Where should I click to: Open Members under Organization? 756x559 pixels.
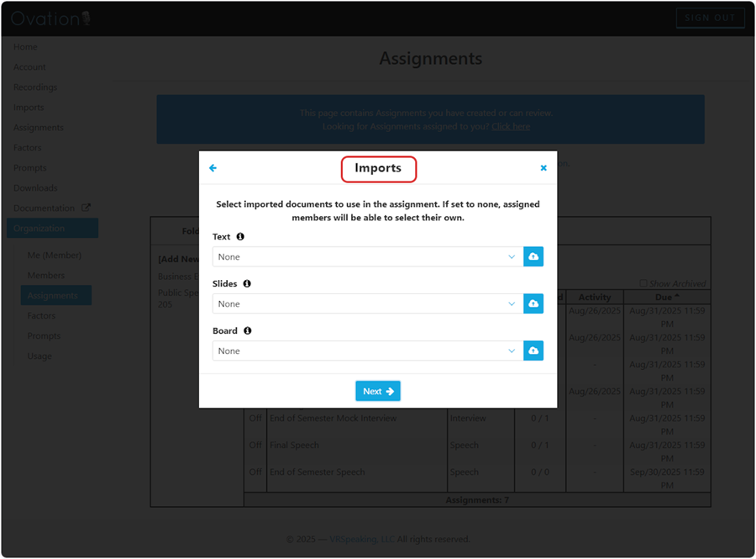click(46, 276)
